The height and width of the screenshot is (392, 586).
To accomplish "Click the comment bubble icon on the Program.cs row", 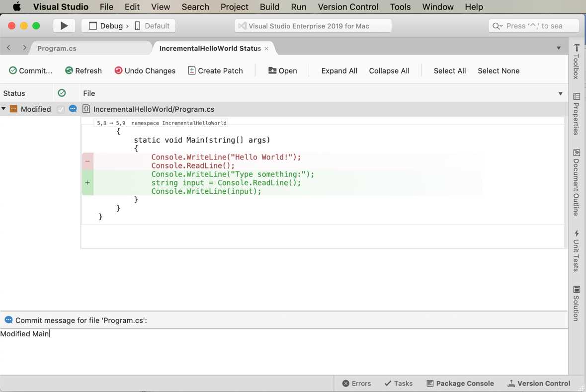I will tap(73, 109).
